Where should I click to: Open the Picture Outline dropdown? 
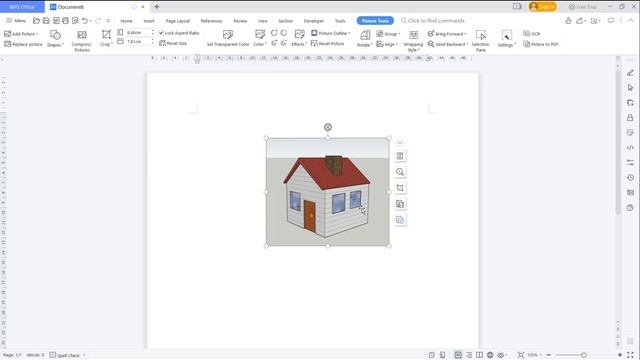331,33
